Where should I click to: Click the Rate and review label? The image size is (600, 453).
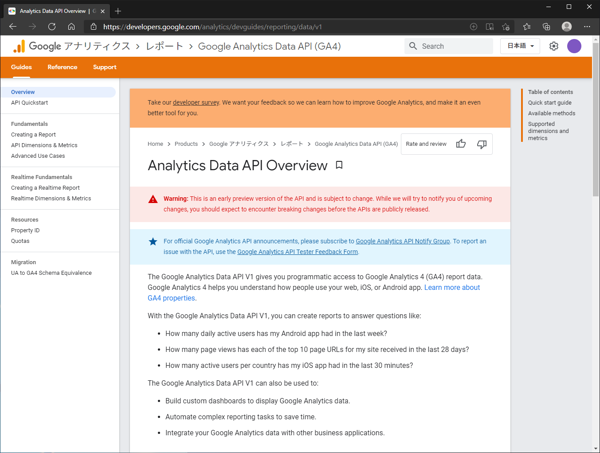click(x=426, y=144)
